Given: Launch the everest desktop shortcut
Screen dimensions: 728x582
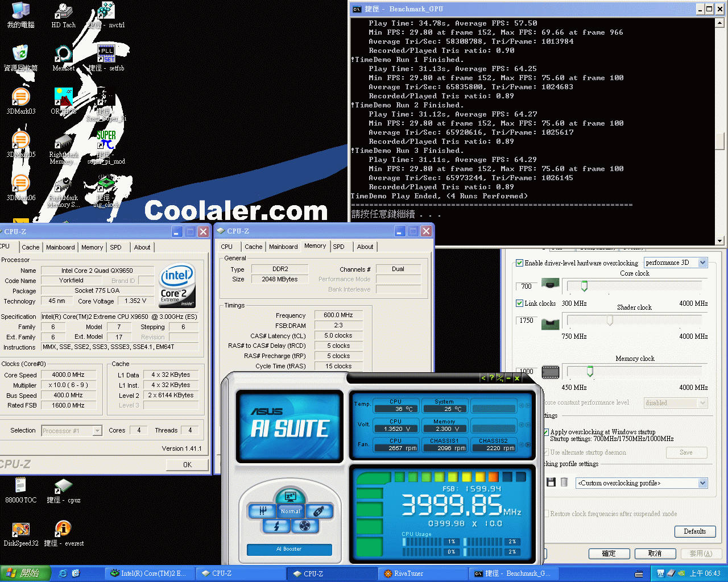Looking at the screenshot, I should tap(63, 533).
